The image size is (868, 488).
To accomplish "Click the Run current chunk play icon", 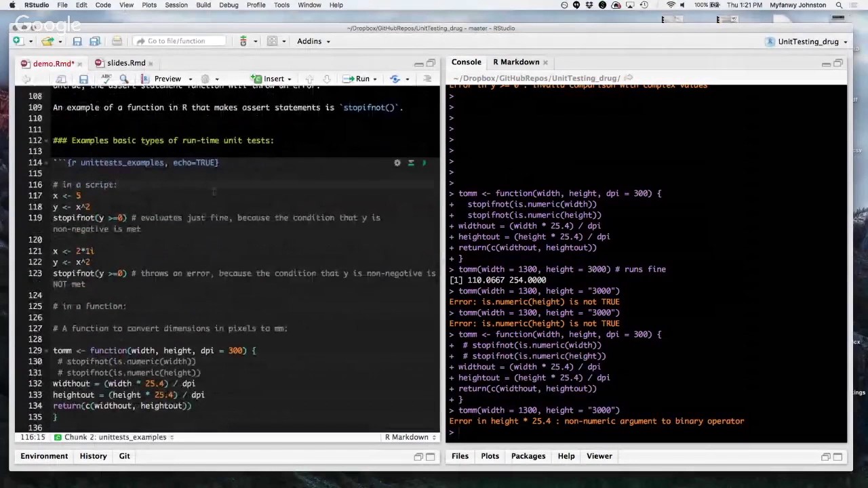I will point(425,163).
